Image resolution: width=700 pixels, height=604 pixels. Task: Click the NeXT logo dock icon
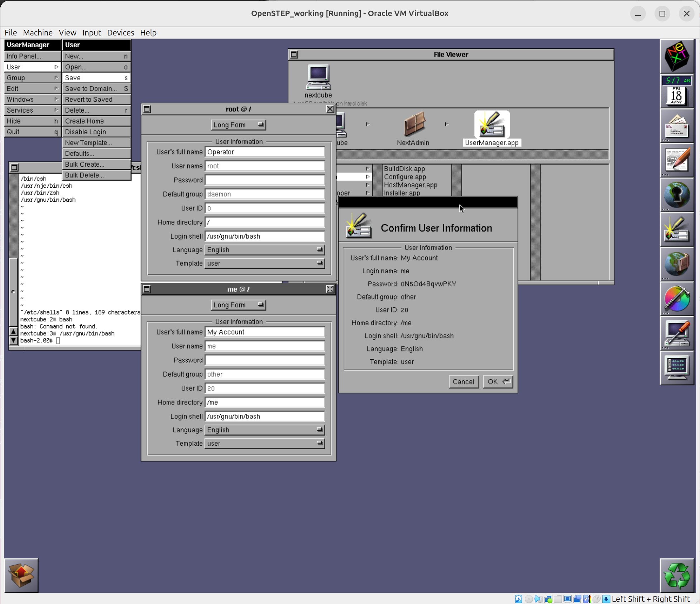[676, 56]
